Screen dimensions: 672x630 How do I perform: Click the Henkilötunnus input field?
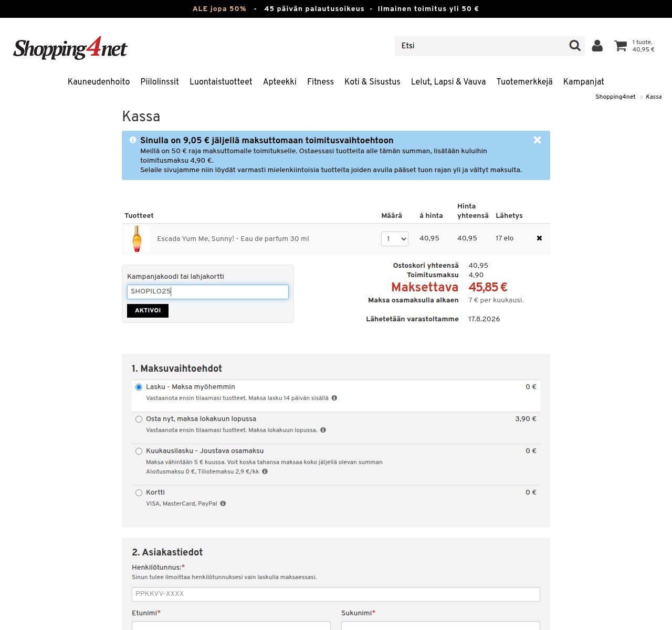336,594
